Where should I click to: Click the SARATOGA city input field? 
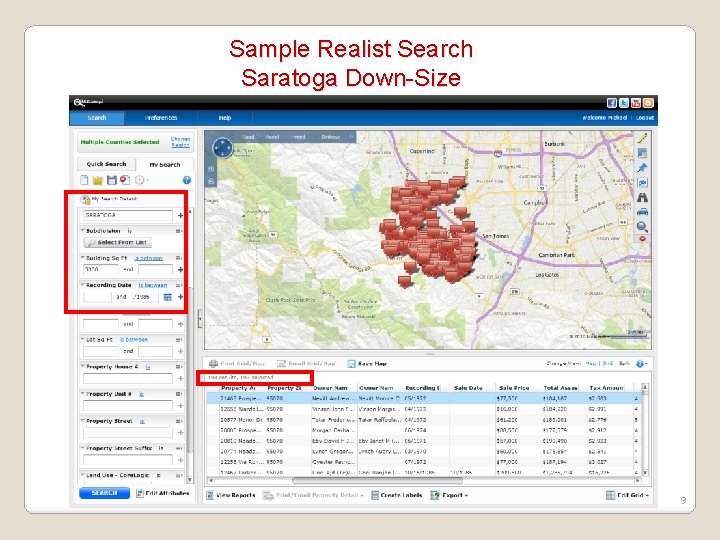(128, 215)
